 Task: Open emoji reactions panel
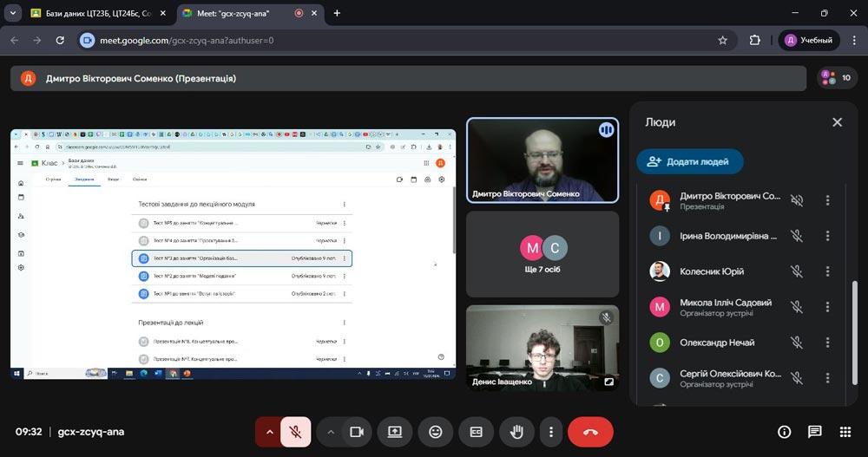coord(436,432)
